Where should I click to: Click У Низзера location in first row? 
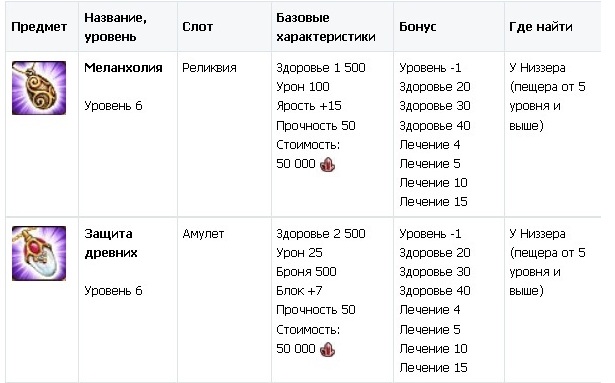[x=537, y=67]
